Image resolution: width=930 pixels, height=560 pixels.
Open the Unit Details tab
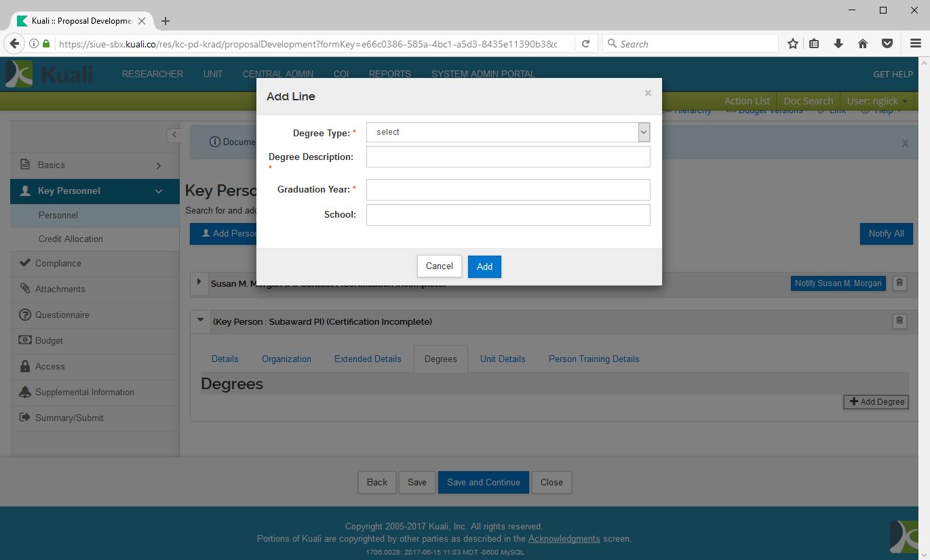point(502,359)
